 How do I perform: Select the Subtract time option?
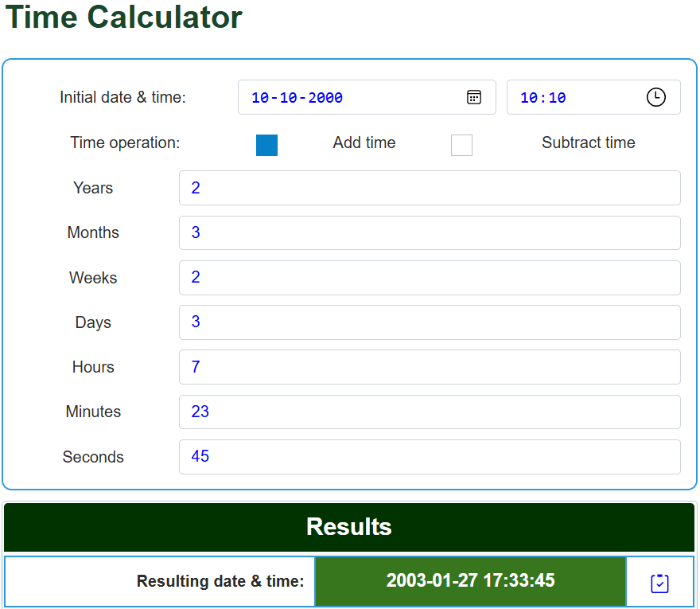[461, 145]
